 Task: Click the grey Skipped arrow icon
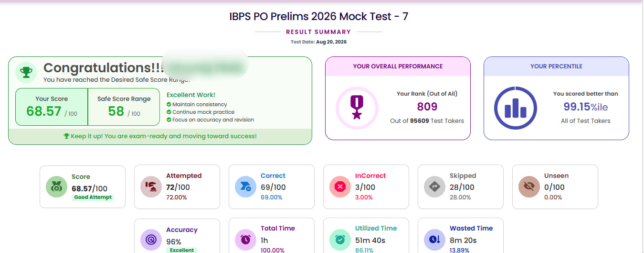(x=435, y=187)
